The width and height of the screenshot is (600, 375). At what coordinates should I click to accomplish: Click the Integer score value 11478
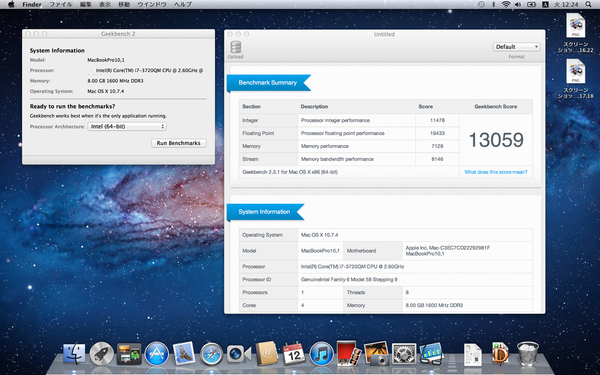(437, 120)
